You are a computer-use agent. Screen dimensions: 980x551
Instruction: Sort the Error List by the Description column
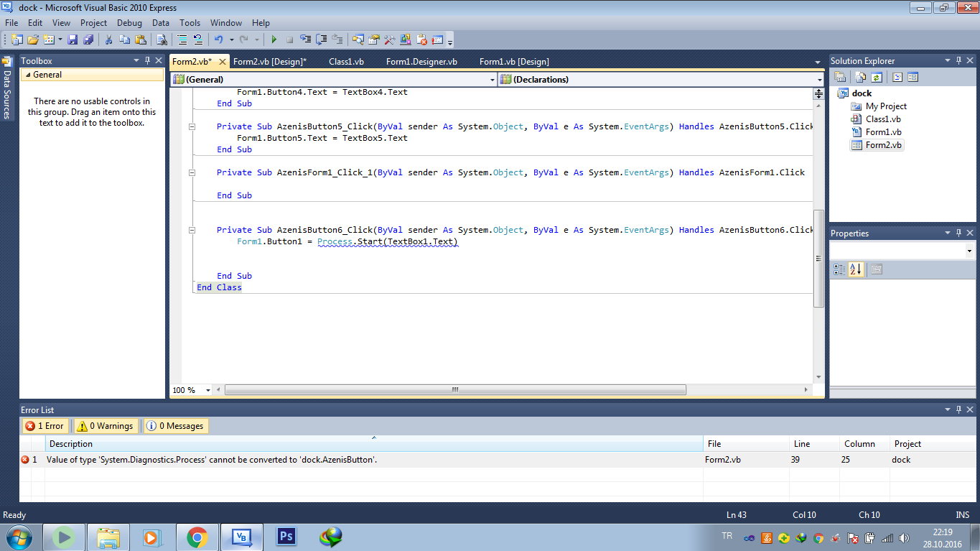374,444
